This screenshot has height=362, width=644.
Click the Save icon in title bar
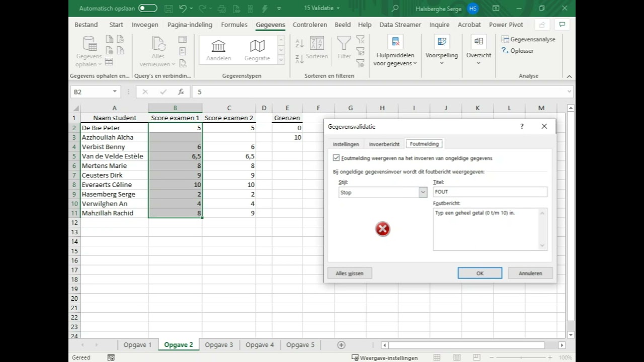pyautogui.click(x=169, y=8)
